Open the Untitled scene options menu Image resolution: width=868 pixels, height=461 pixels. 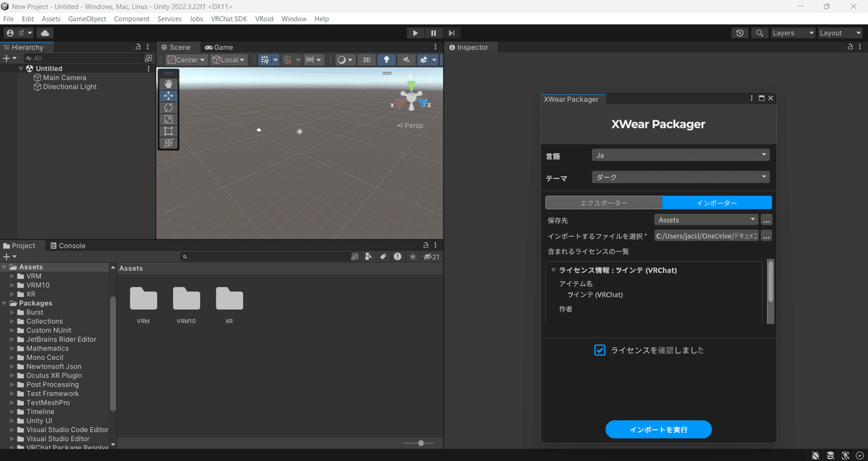tap(148, 69)
